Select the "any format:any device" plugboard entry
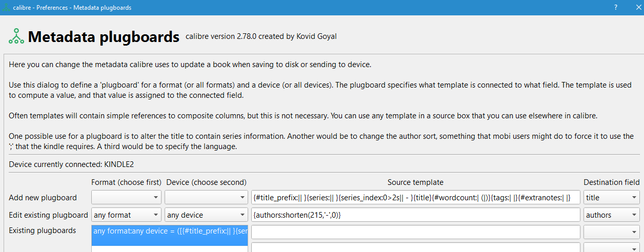The width and height of the screenshot is (644, 252). [170, 231]
